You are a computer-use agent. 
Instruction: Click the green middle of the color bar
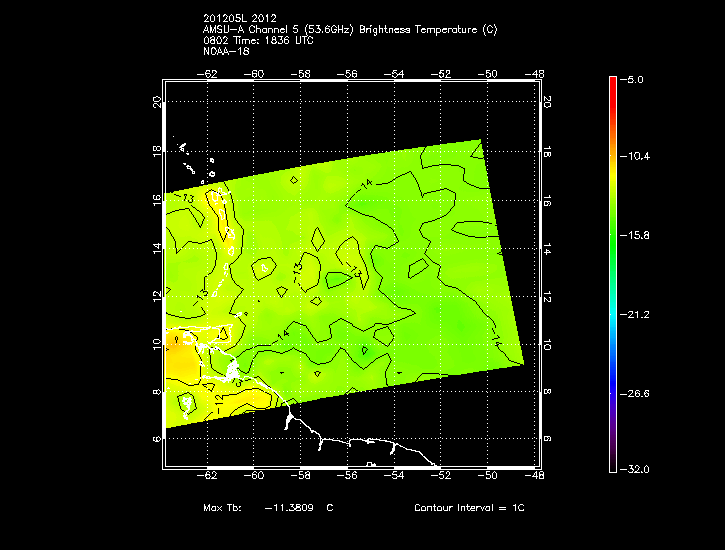pos(612,236)
